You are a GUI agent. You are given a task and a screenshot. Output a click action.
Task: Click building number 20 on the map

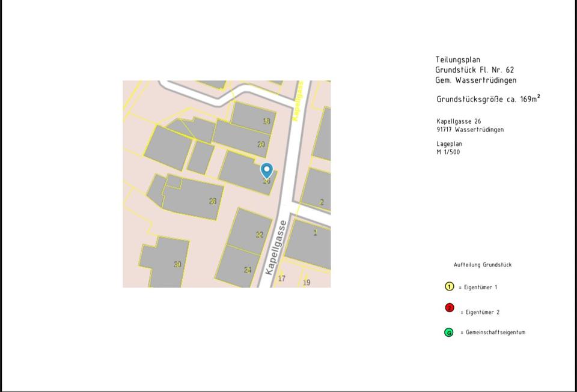(261, 144)
